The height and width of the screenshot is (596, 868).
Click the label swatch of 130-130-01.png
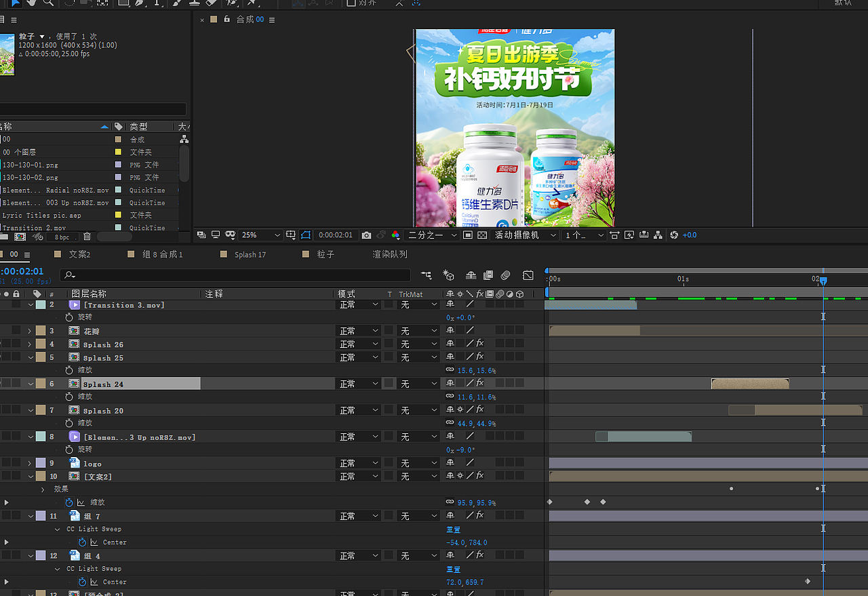tap(118, 165)
